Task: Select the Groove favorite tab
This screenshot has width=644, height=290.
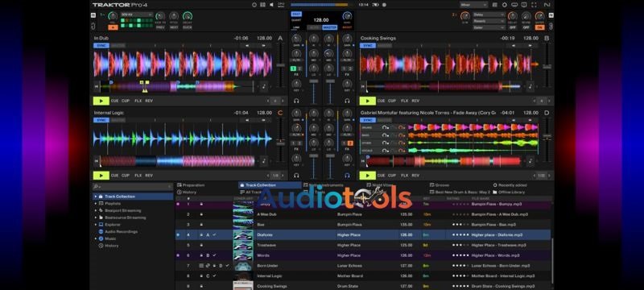Action: pyautogui.click(x=440, y=185)
